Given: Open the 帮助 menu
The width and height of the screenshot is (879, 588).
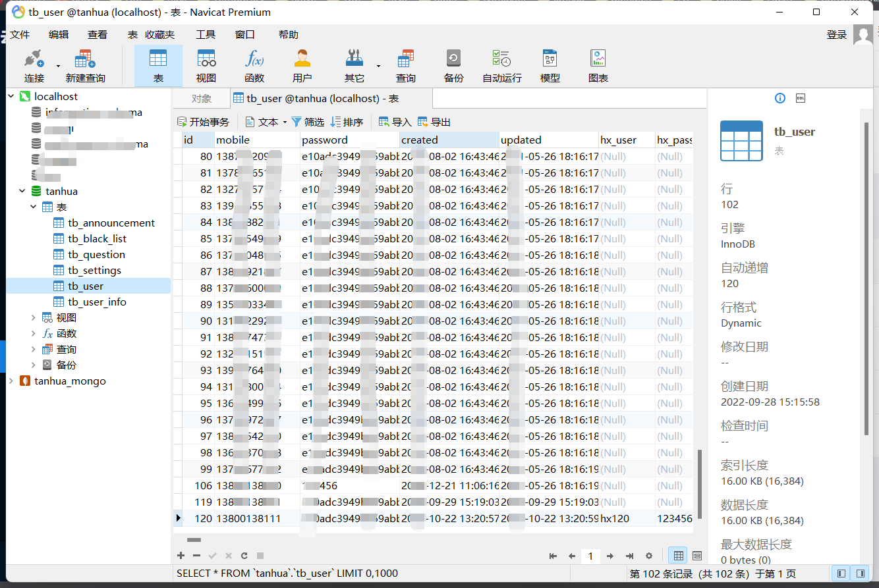Looking at the screenshot, I should (x=289, y=34).
